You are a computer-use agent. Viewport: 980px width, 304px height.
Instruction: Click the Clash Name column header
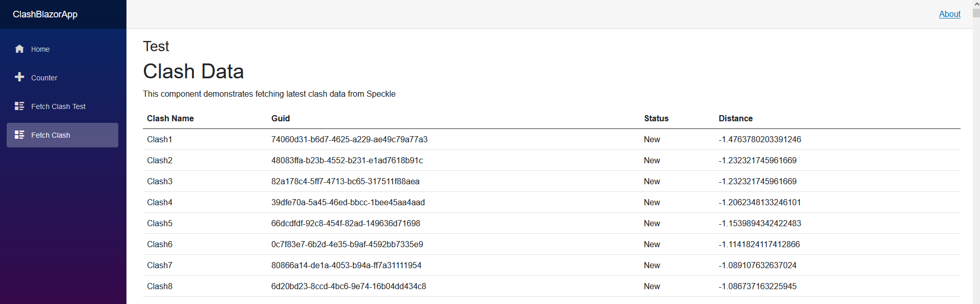tap(170, 118)
